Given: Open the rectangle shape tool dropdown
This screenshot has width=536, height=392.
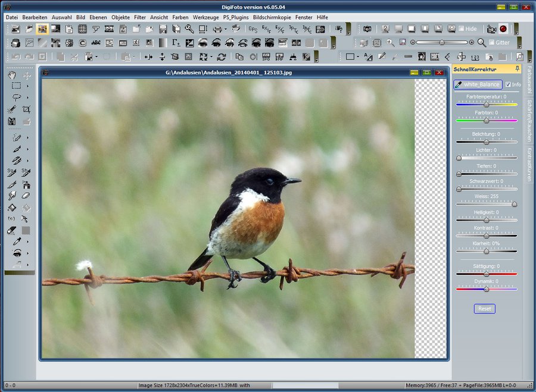Looking at the screenshot, I should [x=358, y=57].
